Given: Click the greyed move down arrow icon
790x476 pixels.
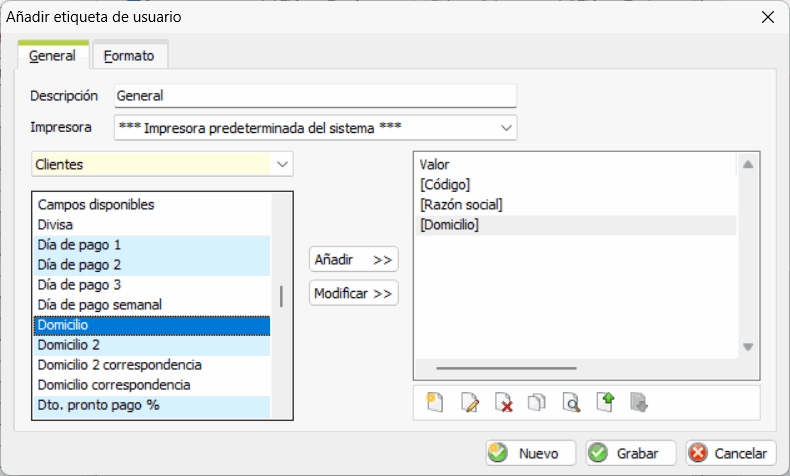Looking at the screenshot, I should tap(639, 402).
